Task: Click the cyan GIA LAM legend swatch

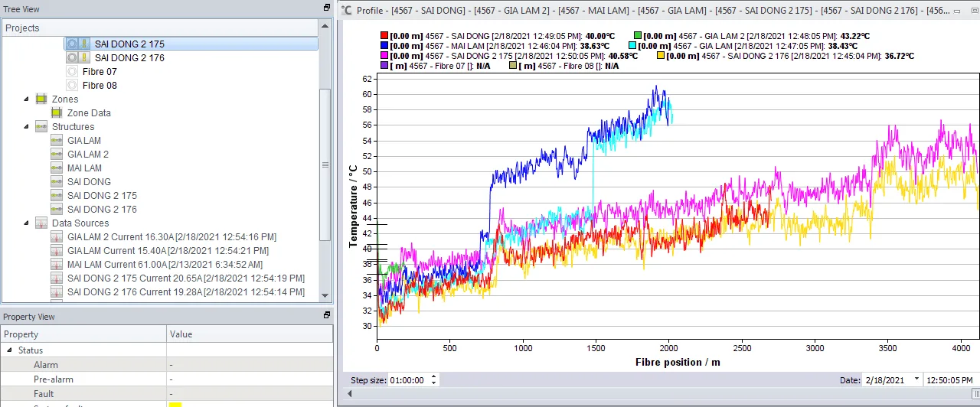Action: click(x=632, y=46)
